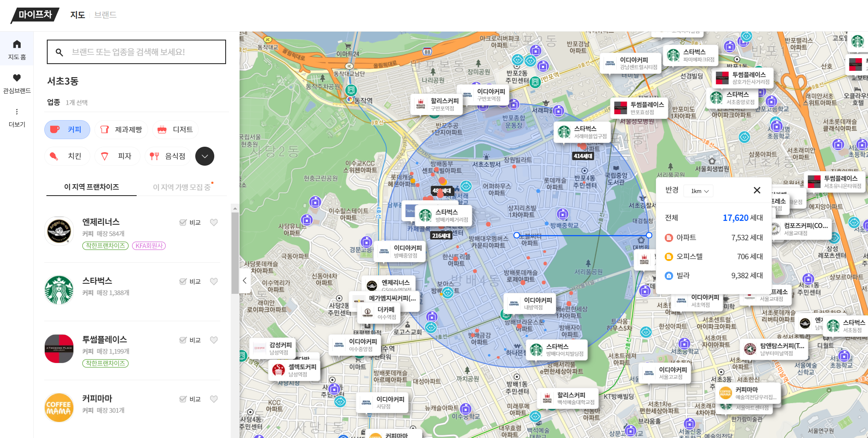The image size is (868, 438).
Task: Open 투썸플레이스 서초유니온타워점 map marker
Action: tap(835, 182)
